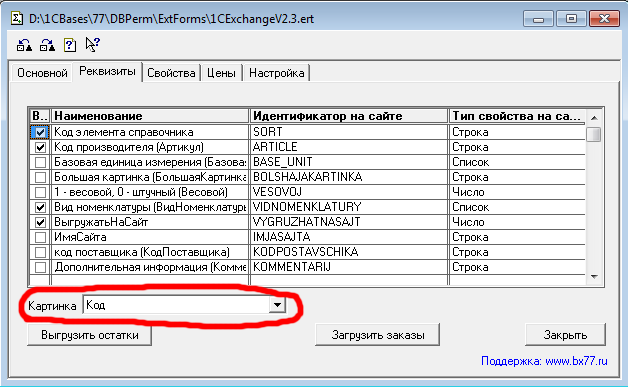Image resolution: width=628 pixels, height=387 pixels.
Task: Open the Настройка tab
Action: click(x=276, y=73)
